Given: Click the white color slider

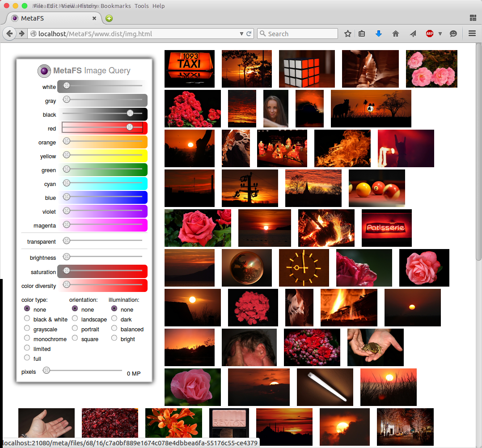Looking at the screenshot, I should pos(102,86).
